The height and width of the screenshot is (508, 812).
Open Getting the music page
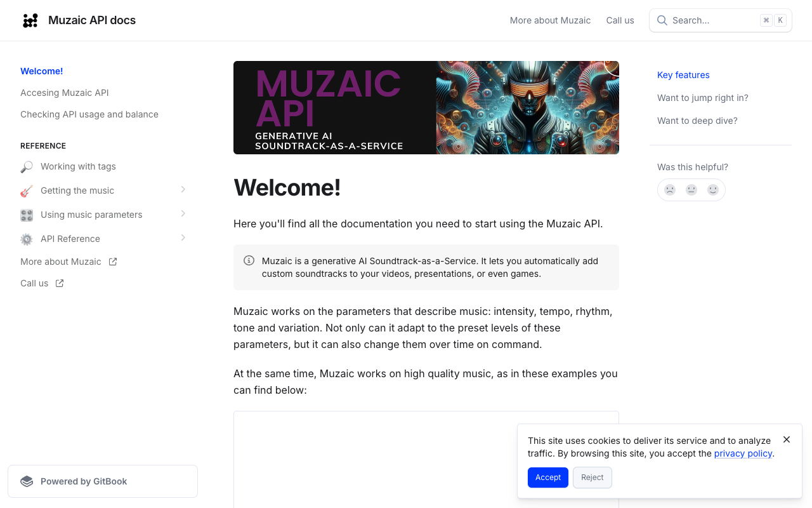(77, 190)
